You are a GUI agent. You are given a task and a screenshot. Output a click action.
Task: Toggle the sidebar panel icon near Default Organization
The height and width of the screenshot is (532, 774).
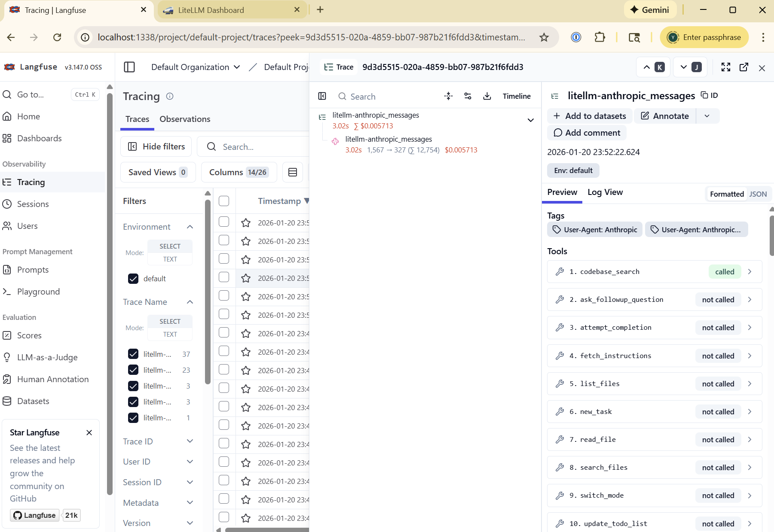coord(129,67)
